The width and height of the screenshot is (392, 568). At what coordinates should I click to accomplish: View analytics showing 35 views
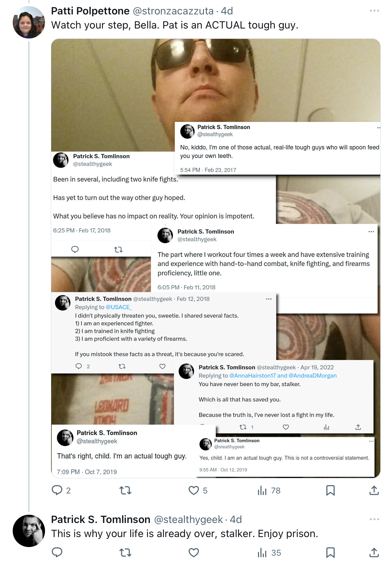[269, 553]
